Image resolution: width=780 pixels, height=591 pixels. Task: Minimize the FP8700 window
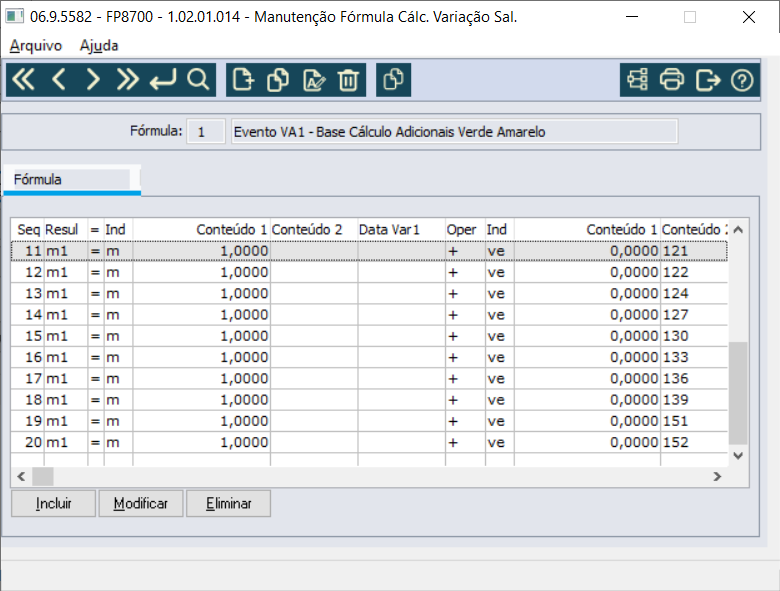click(x=632, y=17)
